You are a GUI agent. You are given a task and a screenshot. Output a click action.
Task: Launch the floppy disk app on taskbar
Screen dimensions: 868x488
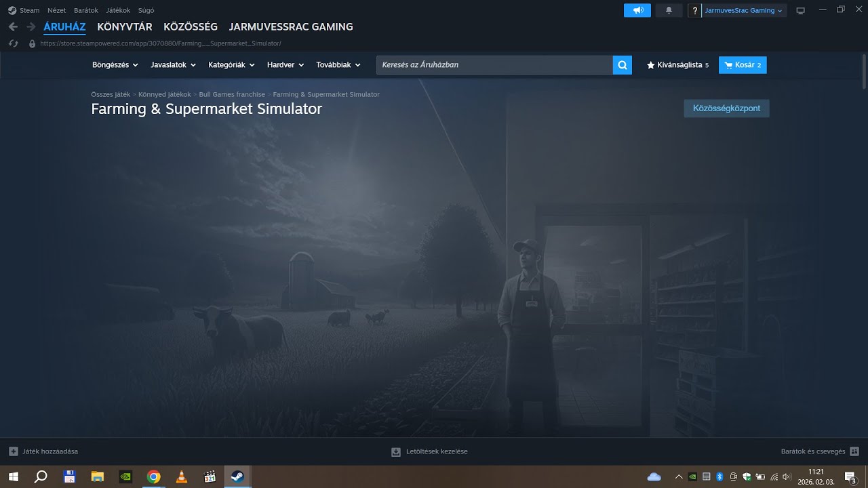69,476
